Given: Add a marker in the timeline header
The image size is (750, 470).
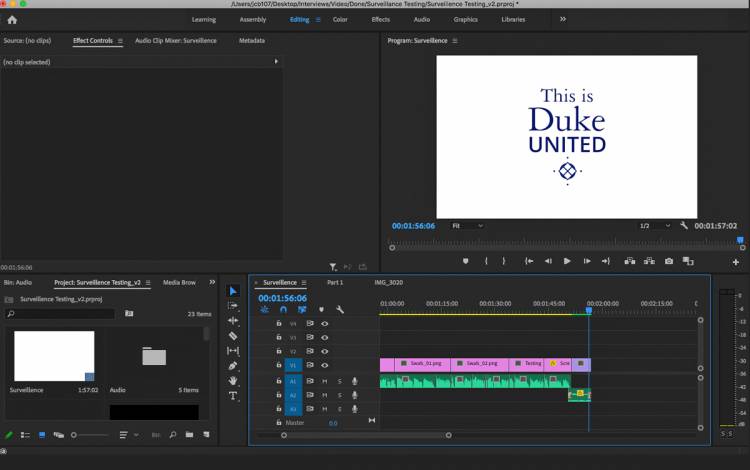Looking at the screenshot, I should (x=321, y=309).
